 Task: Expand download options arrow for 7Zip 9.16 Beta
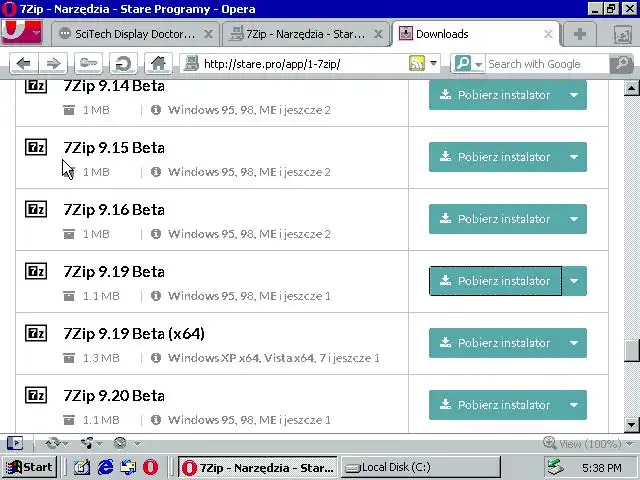pos(574,219)
